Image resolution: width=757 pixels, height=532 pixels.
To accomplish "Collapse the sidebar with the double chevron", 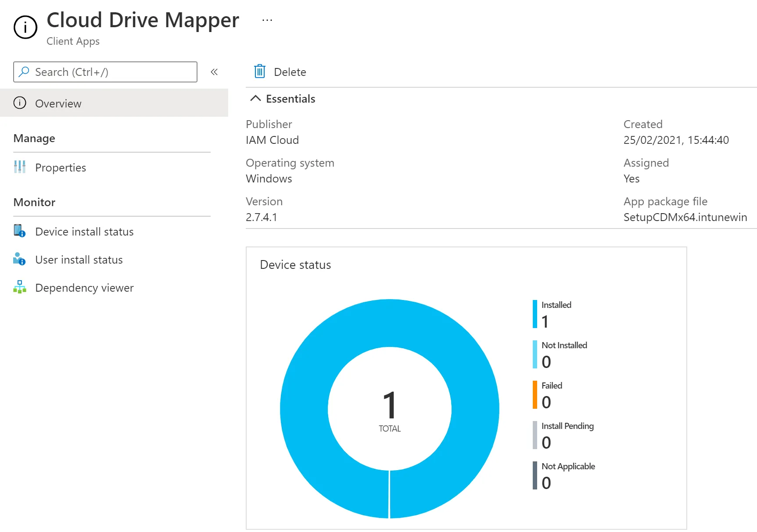I will pyautogui.click(x=214, y=72).
